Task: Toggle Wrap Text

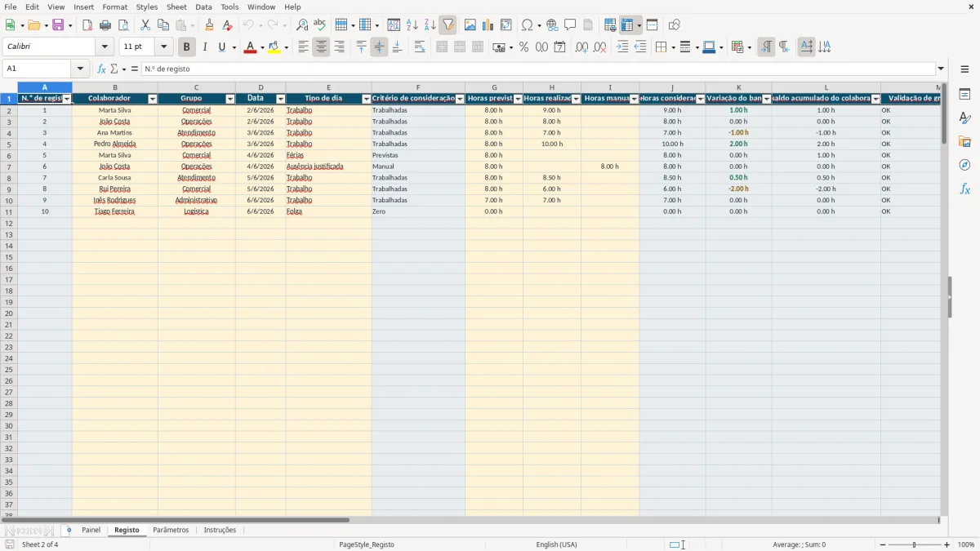Action: pyautogui.click(x=420, y=47)
